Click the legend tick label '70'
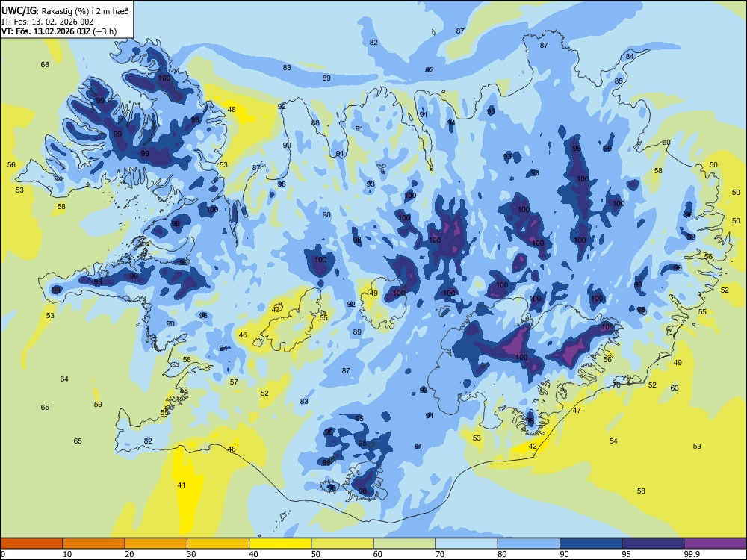Screen dimensions: 747x560 click(440, 554)
